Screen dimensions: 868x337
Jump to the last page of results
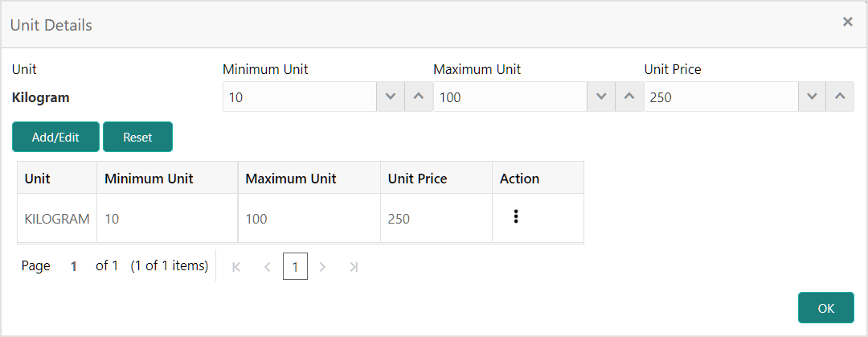354,266
